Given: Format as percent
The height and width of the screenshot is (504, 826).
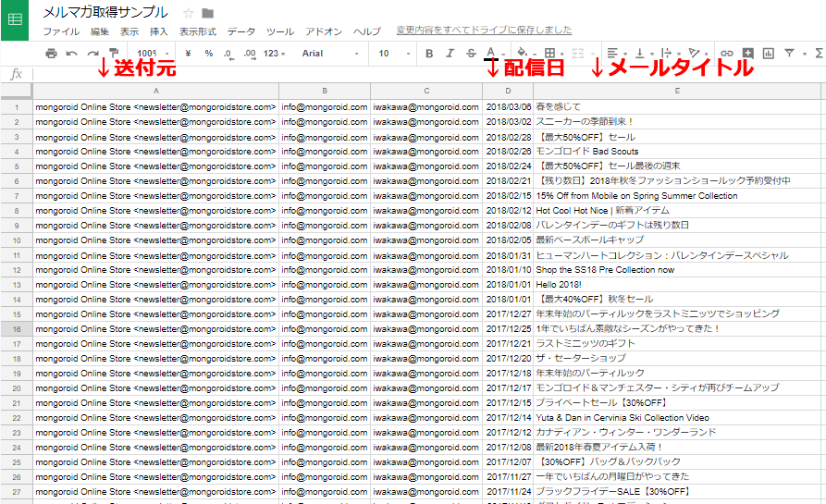Looking at the screenshot, I should [209, 54].
